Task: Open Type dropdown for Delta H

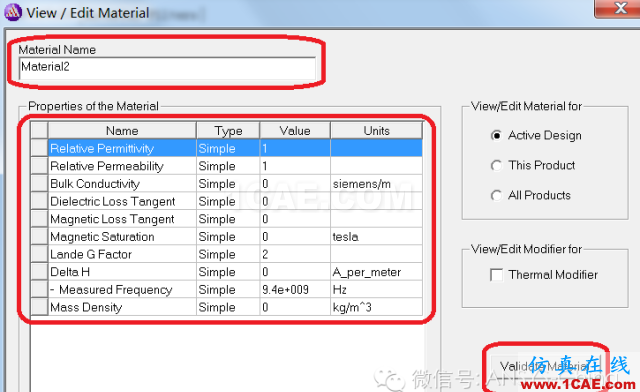Action: point(228,272)
